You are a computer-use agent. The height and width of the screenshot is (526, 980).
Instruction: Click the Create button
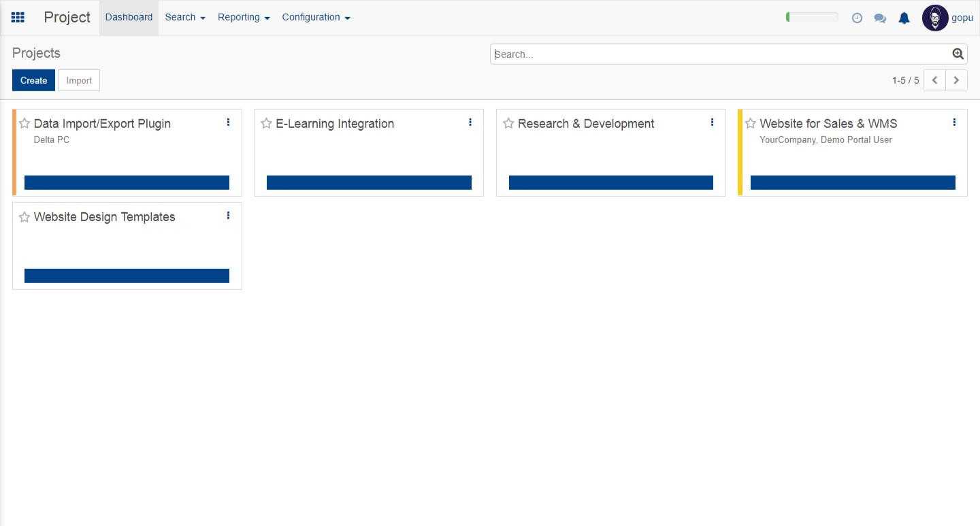33,80
